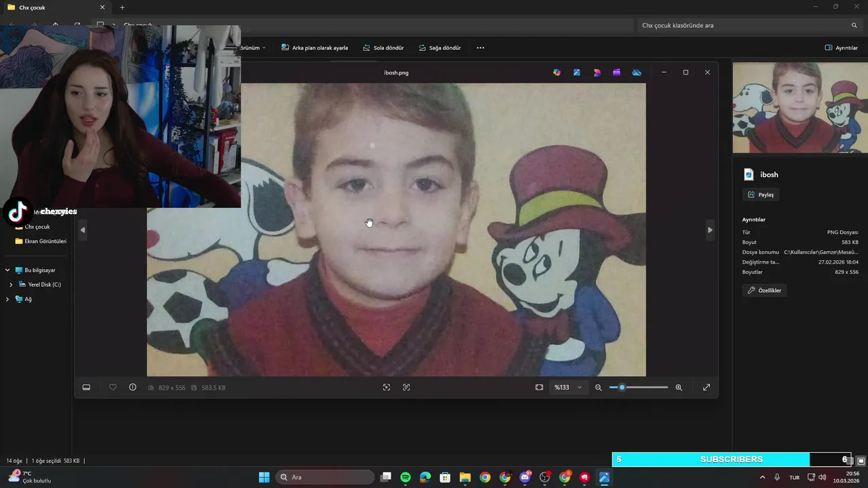
Task: Go to the previous photo arrow
Action: [x=83, y=230]
